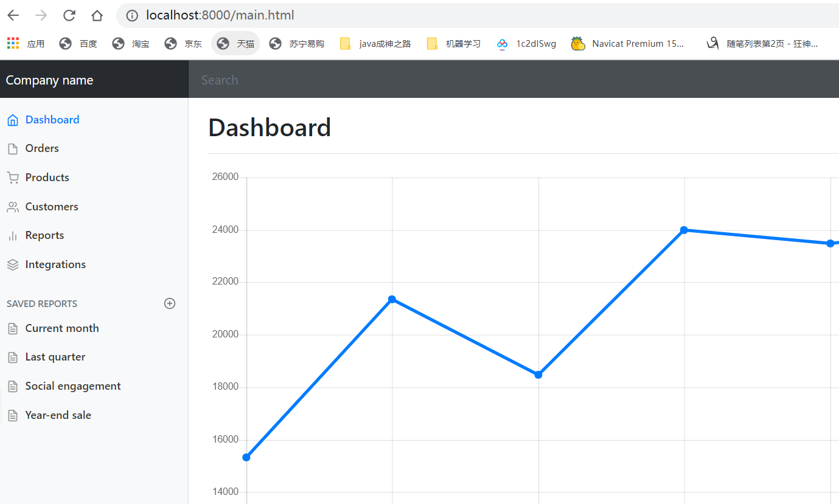Click the Company name brand link
Screen dimensions: 839x504
pyautogui.click(x=49, y=80)
